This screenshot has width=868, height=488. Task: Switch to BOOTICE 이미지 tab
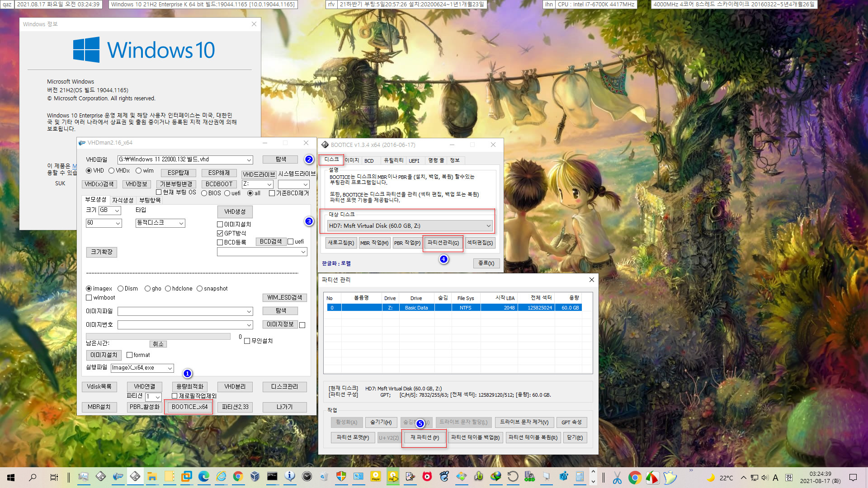(x=351, y=160)
